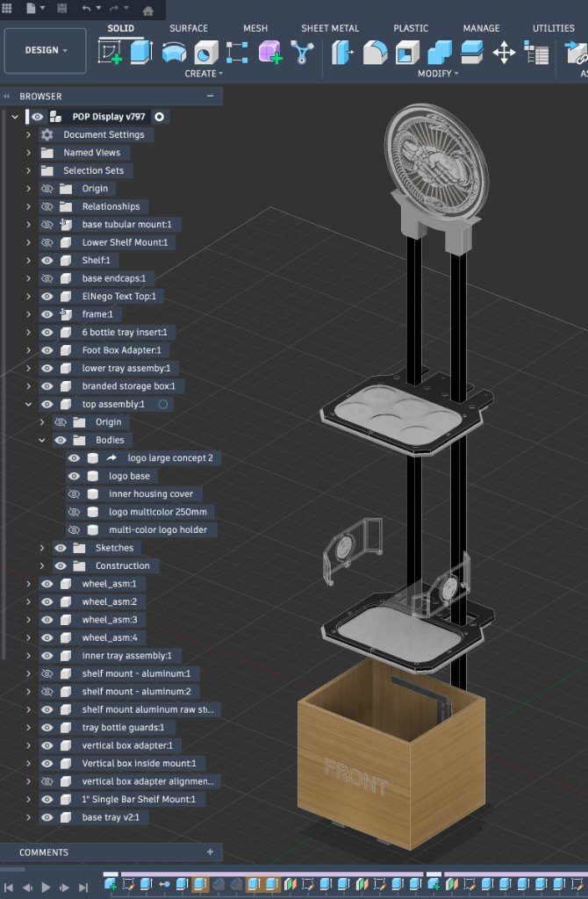Switch to the SHEET METAL tab
The image size is (588, 899).
coord(330,28)
